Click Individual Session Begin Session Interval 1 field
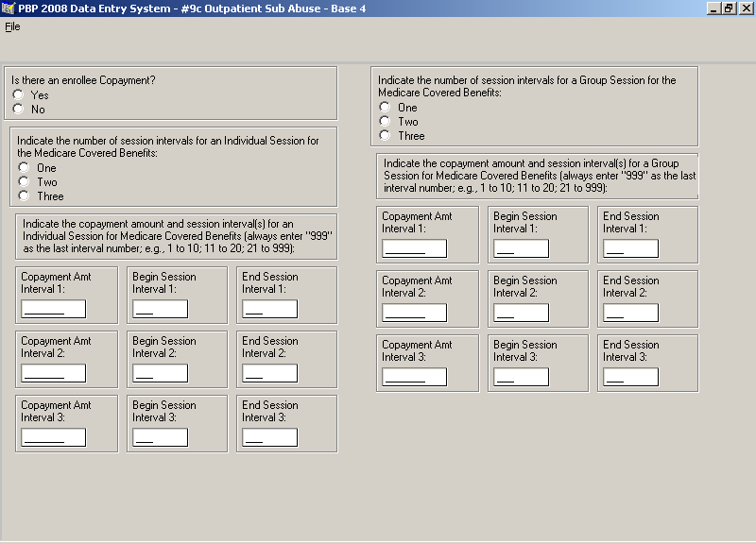Screen dimensions: 756x544 [160, 309]
